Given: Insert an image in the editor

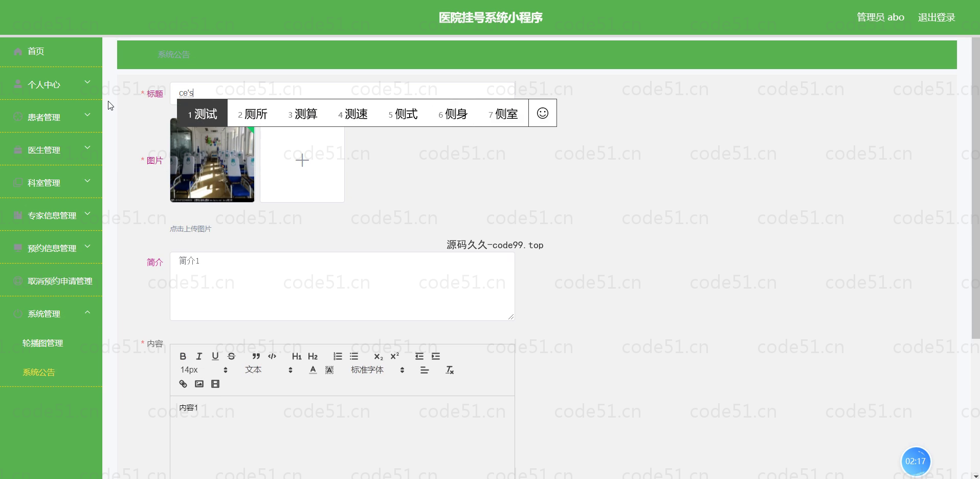Looking at the screenshot, I should tap(199, 384).
